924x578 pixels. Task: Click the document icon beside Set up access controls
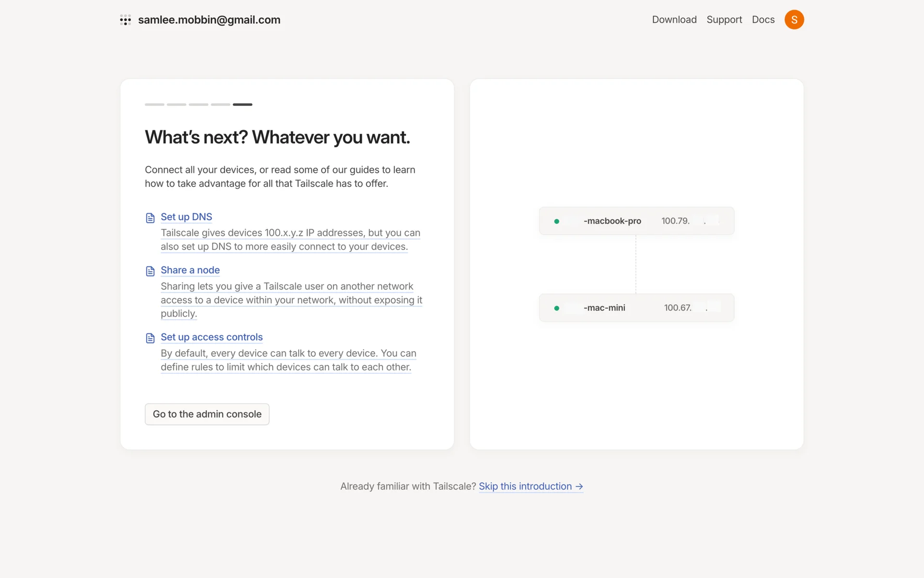150,338
